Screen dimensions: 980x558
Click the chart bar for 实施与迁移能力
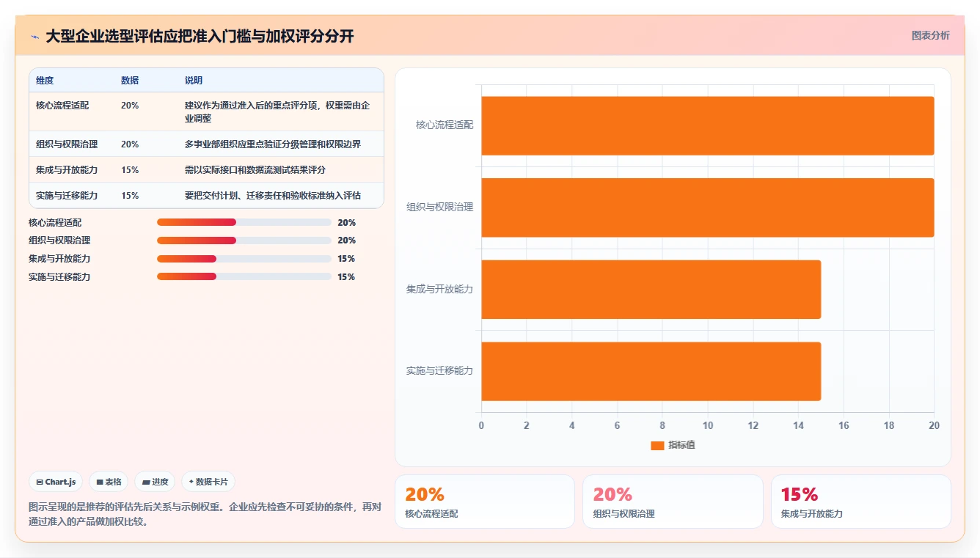tap(651, 371)
